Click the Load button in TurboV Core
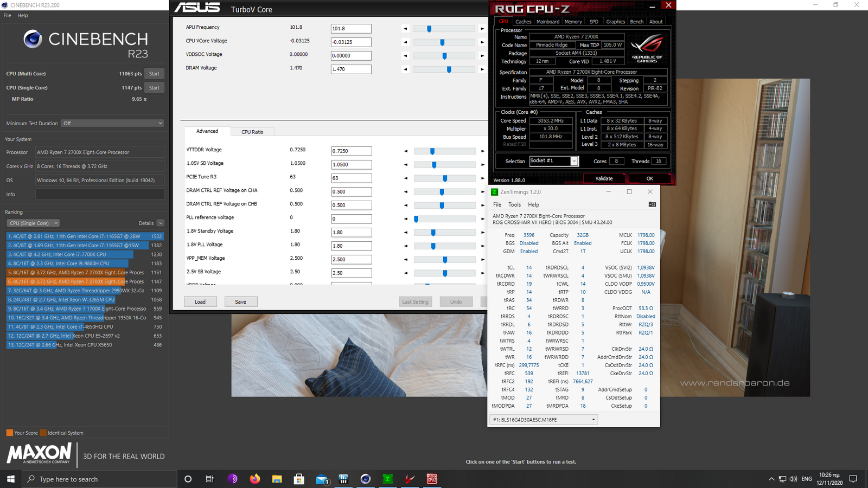This screenshot has height=488, width=868. [x=200, y=301]
